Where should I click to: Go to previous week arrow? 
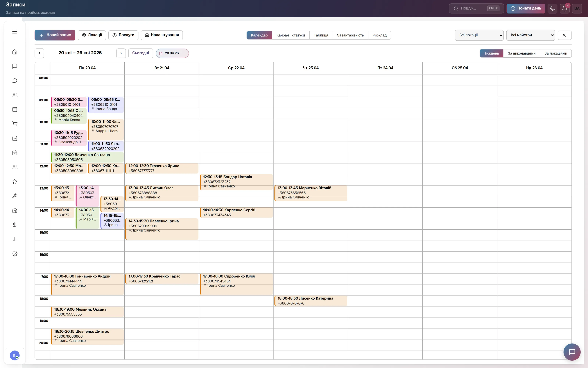click(39, 53)
